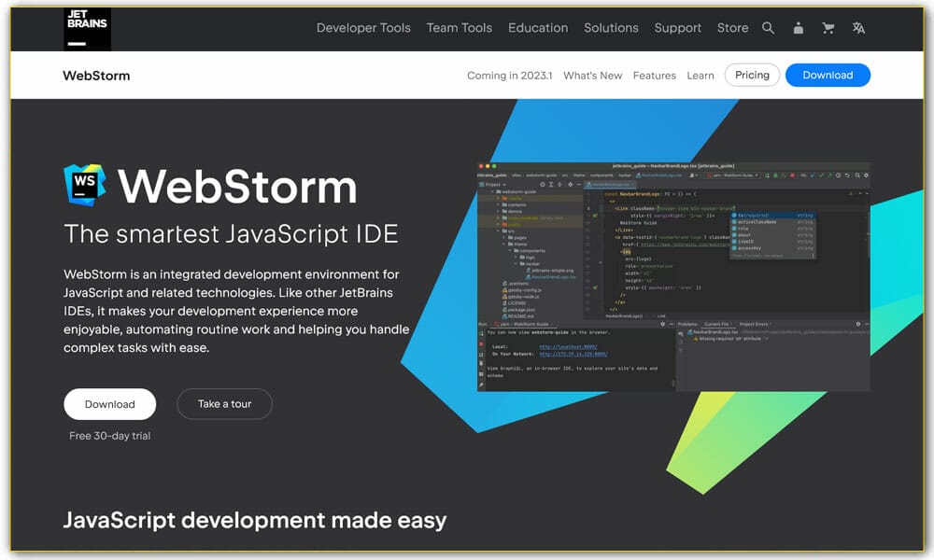Image resolution: width=934 pixels, height=560 pixels.
Task: Click the Download button below the tagline
Action: coord(109,403)
